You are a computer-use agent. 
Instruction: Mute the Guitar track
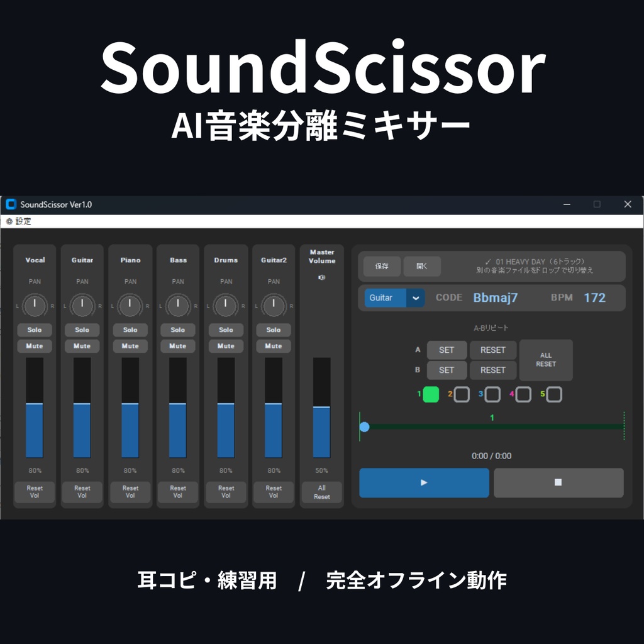pos(82,346)
